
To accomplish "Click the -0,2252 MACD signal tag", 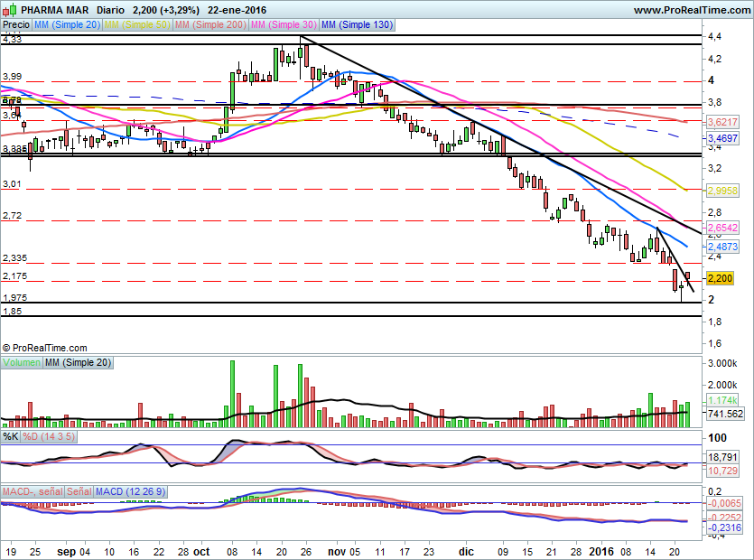I will (724, 518).
